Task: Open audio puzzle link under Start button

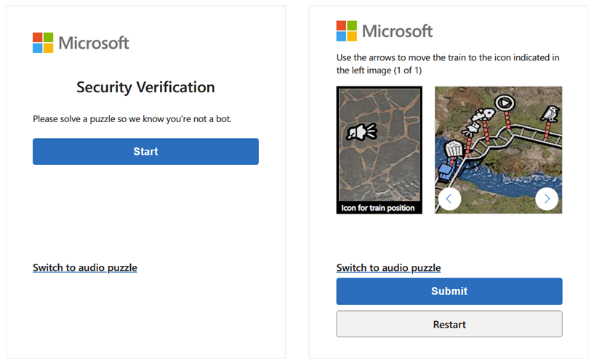Action: [x=85, y=268]
